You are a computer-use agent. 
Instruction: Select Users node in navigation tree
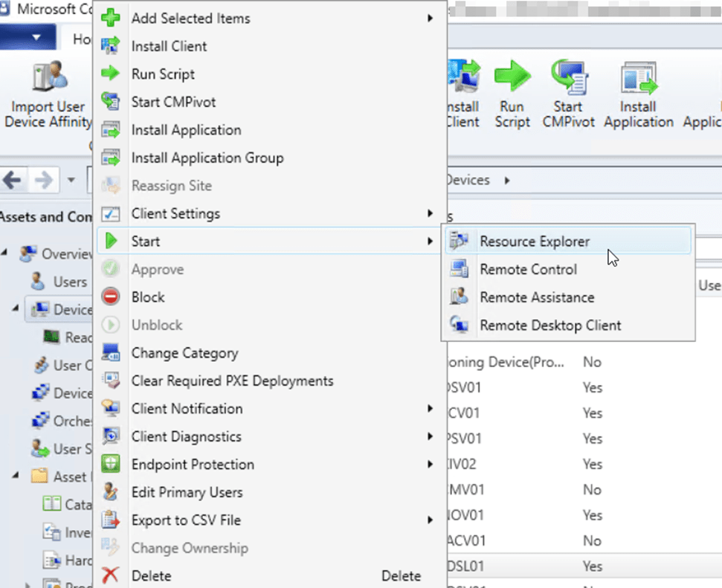pyautogui.click(x=69, y=282)
